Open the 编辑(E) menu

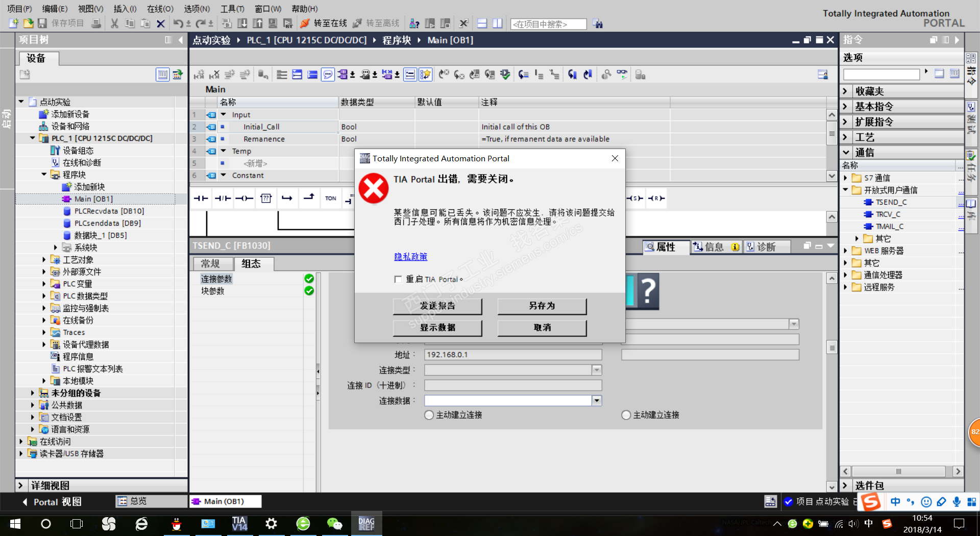click(x=55, y=9)
